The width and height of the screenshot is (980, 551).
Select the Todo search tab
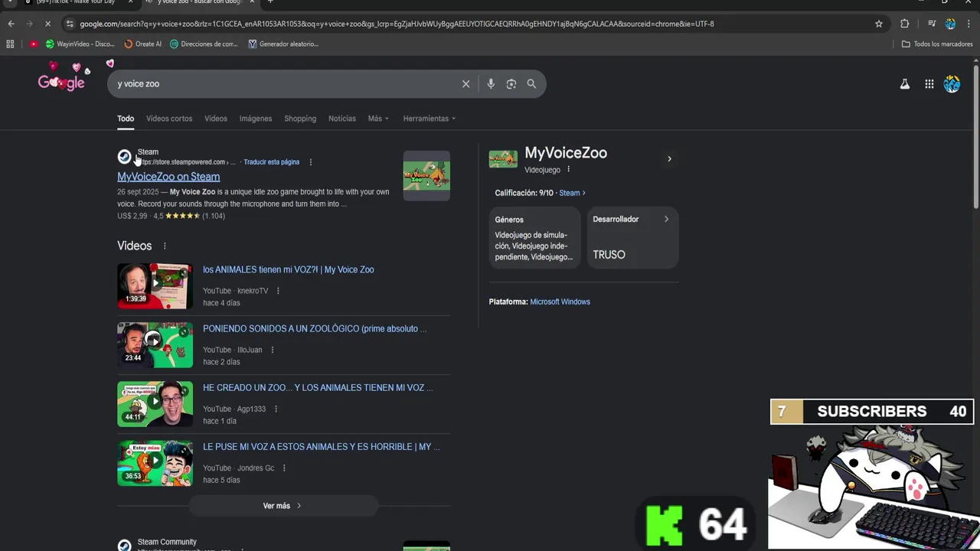[x=126, y=119]
